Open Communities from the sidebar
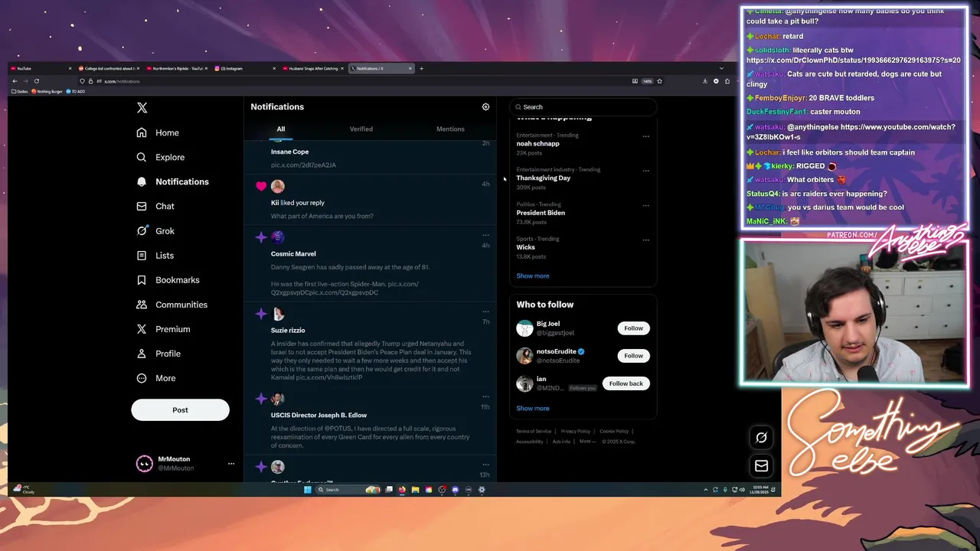Viewport: 980px width, 551px height. [x=171, y=304]
